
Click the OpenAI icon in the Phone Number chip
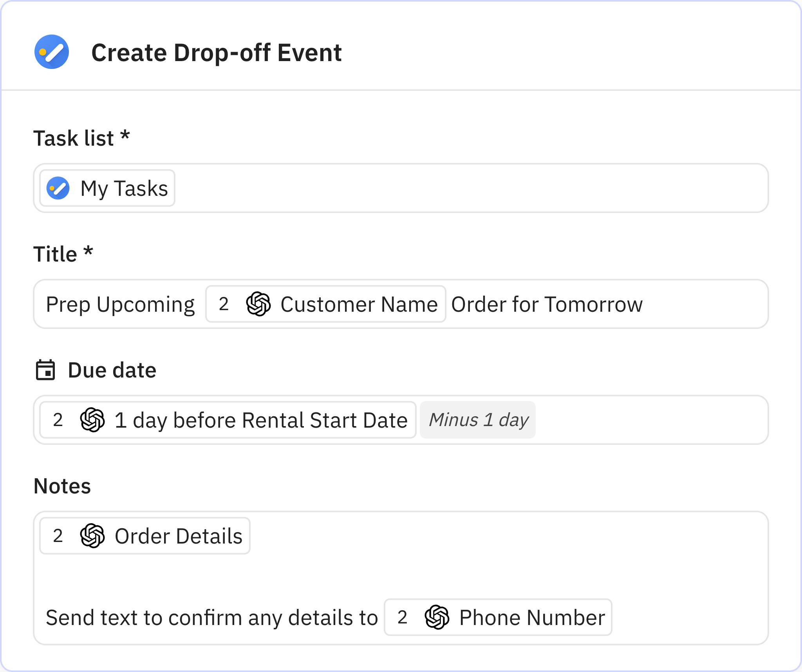436,617
